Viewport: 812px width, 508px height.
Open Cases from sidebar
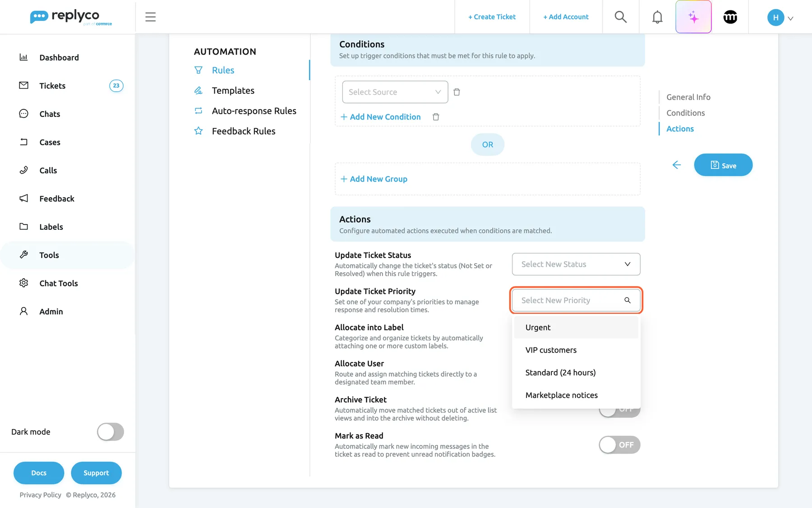click(x=50, y=142)
